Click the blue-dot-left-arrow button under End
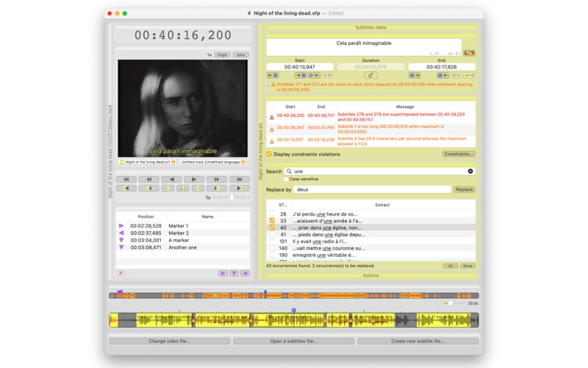This screenshot has width=588, height=368. click(442, 75)
